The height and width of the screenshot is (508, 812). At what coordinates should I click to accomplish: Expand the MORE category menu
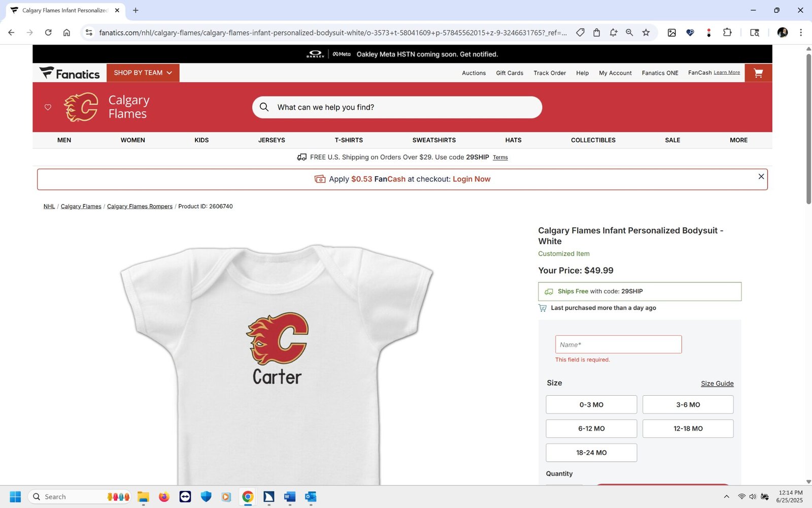coord(738,140)
